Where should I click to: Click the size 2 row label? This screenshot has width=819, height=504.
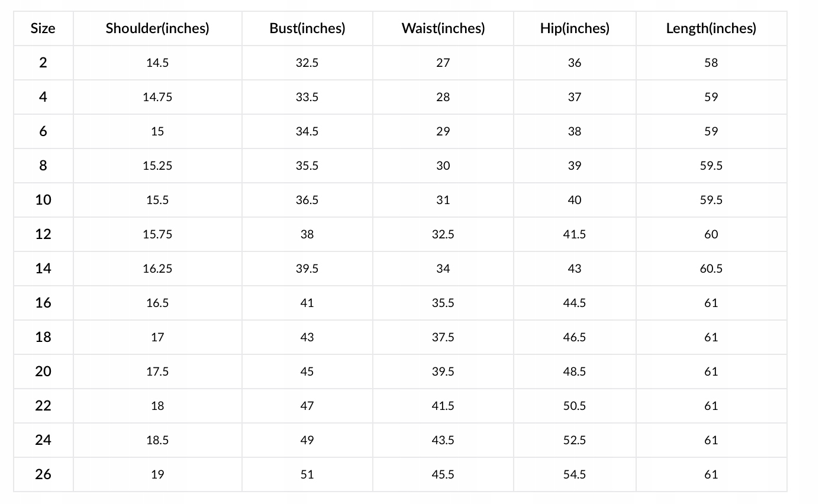(x=43, y=63)
